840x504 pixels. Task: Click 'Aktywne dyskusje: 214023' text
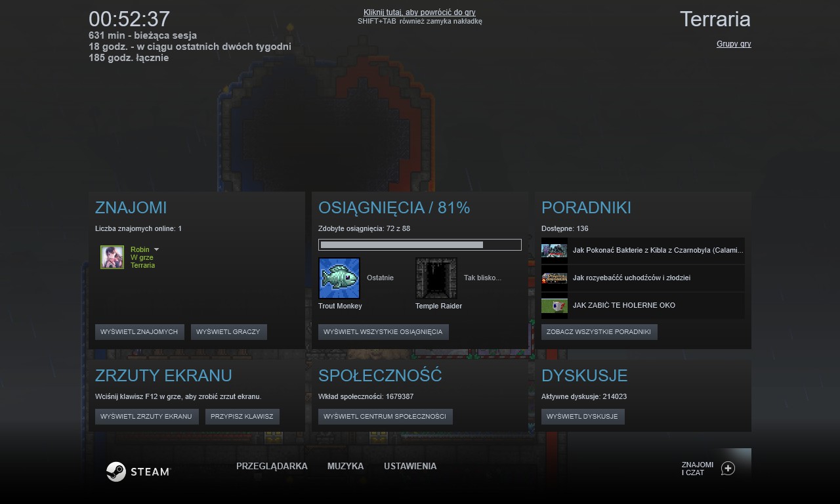[x=584, y=396]
